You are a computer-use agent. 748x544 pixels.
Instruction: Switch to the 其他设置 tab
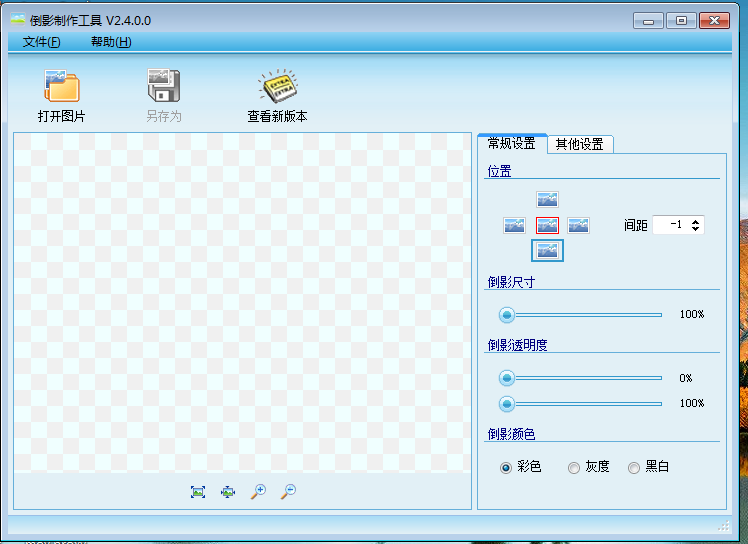pyautogui.click(x=580, y=144)
